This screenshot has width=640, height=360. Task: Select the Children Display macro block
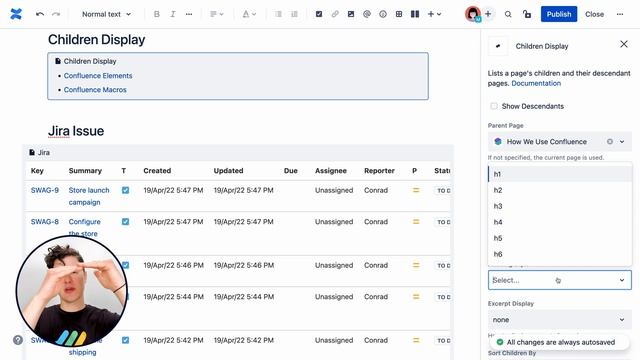238,76
